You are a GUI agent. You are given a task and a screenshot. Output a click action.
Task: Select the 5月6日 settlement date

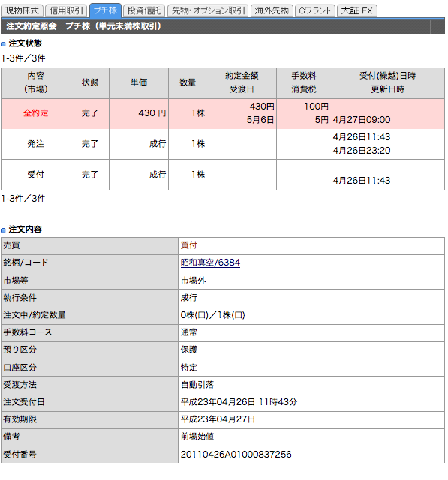[260, 120]
